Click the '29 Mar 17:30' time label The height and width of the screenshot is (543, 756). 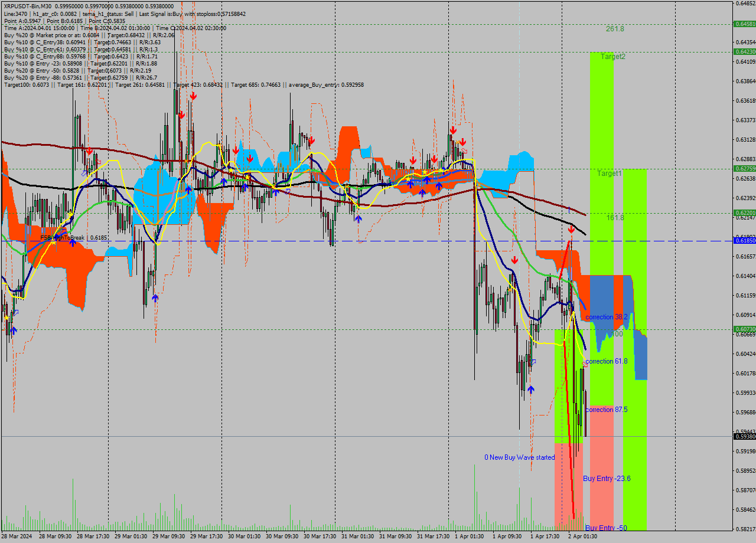pos(206,537)
